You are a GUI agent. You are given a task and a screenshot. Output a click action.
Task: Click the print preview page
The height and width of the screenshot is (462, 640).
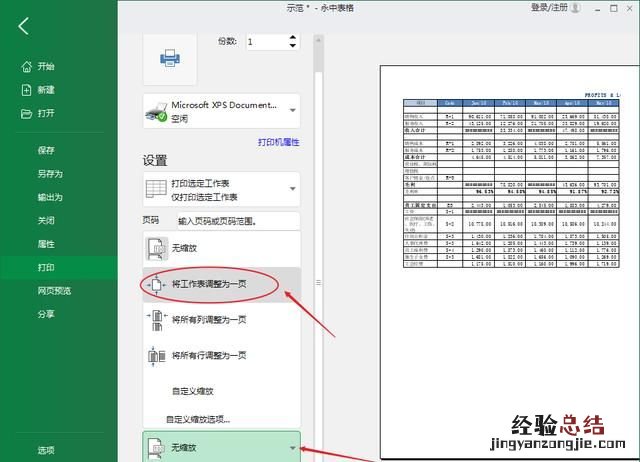coord(509,262)
